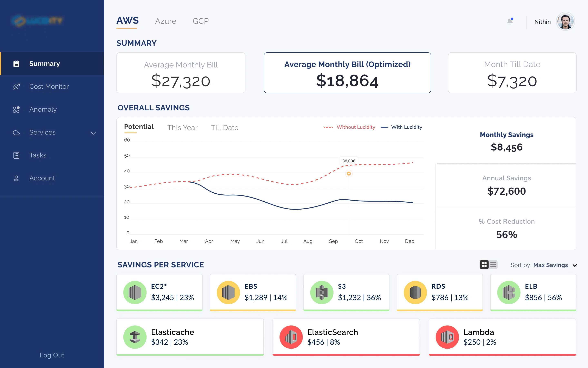Click Nithin's profile avatar

(x=565, y=21)
